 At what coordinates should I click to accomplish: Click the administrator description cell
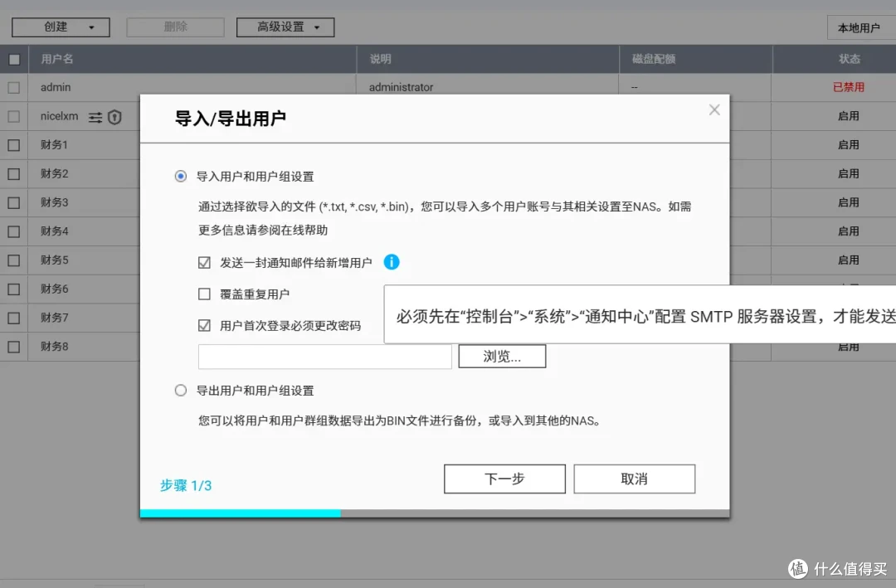pos(402,87)
